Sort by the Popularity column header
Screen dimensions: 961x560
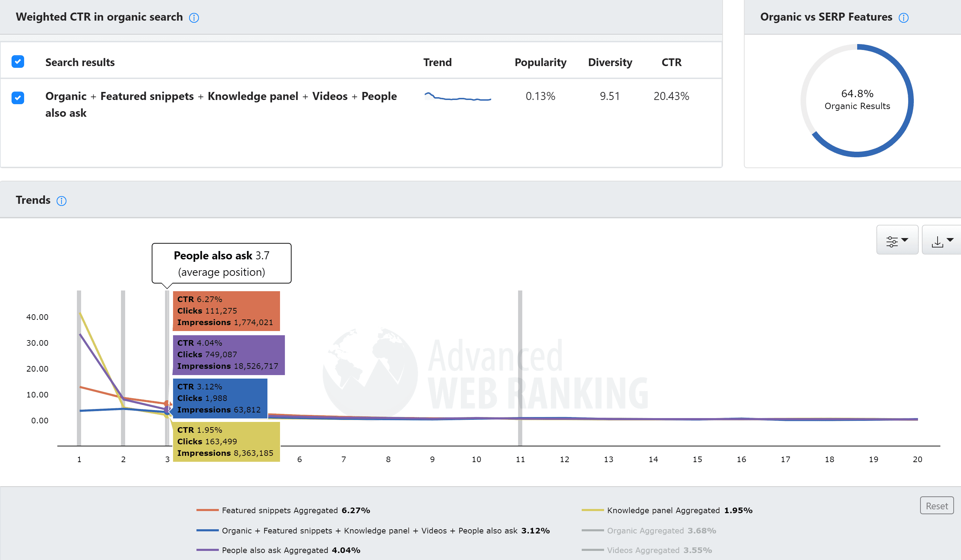tap(540, 63)
